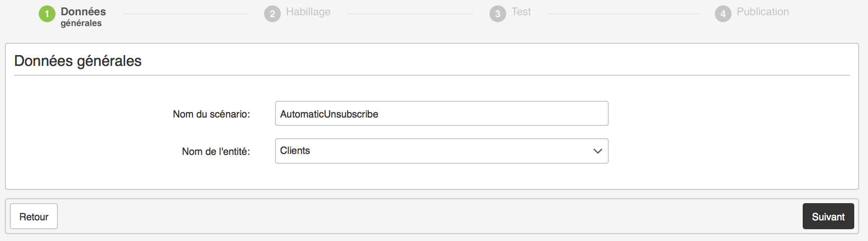Click the step 3 number circle
868x241 pixels.
497,14
